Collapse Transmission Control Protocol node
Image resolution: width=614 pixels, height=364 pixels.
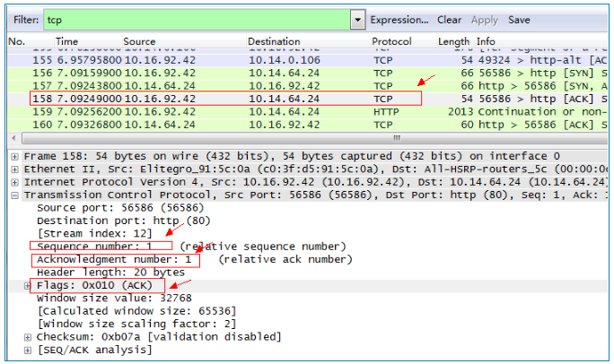(x=15, y=195)
